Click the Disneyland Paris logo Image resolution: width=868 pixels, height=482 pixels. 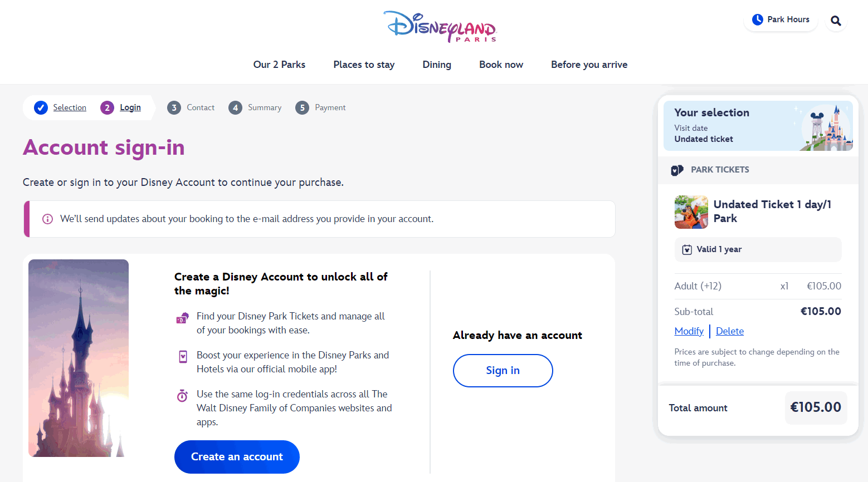440,26
